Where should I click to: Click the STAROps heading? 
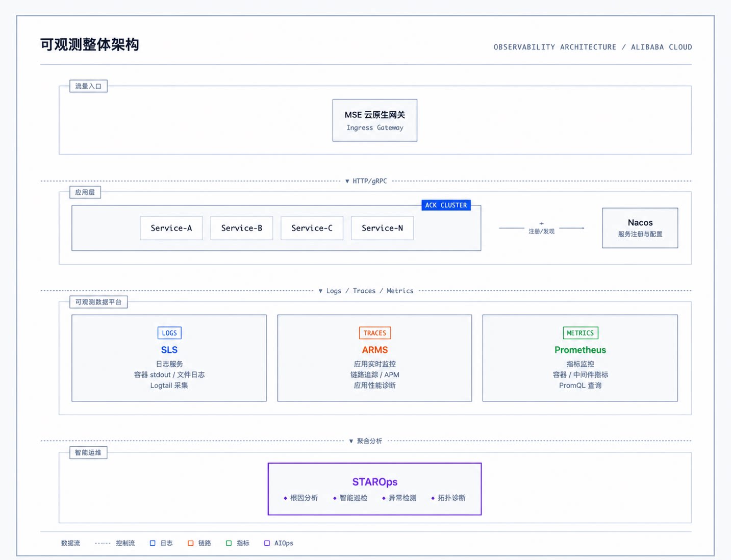pyautogui.click(x=375, y=482)
